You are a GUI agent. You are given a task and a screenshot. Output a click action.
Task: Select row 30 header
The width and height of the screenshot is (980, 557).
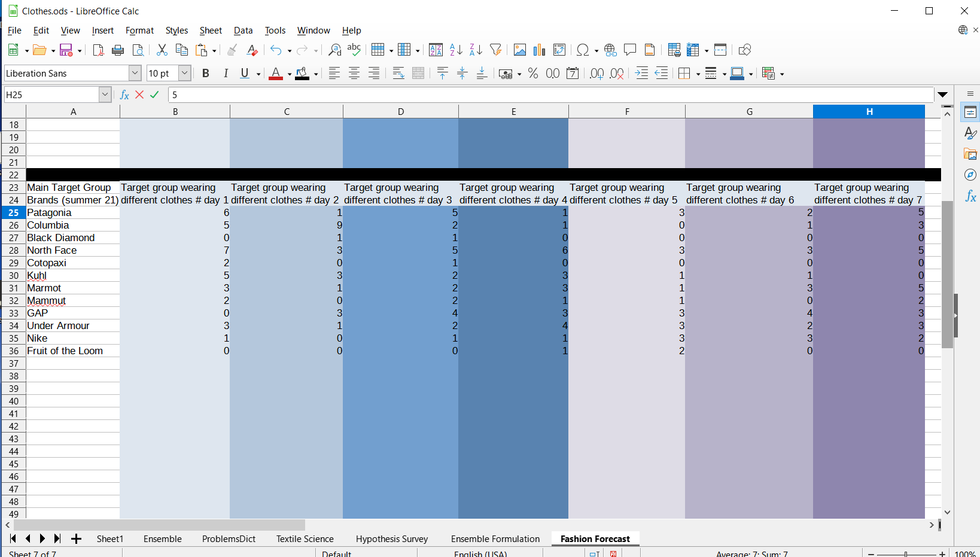tap(14, 276)
